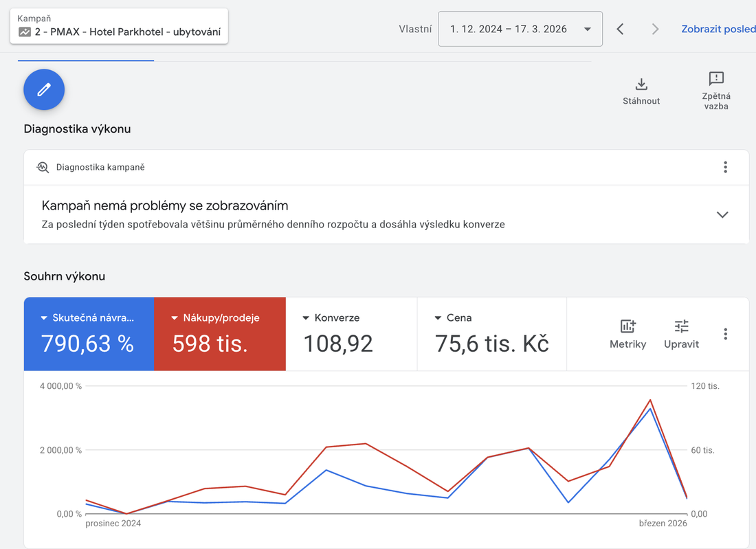Screen dimensions: 756x549
Task: Click the Stáhnout download icon
Action: click(x=641, y=85)
